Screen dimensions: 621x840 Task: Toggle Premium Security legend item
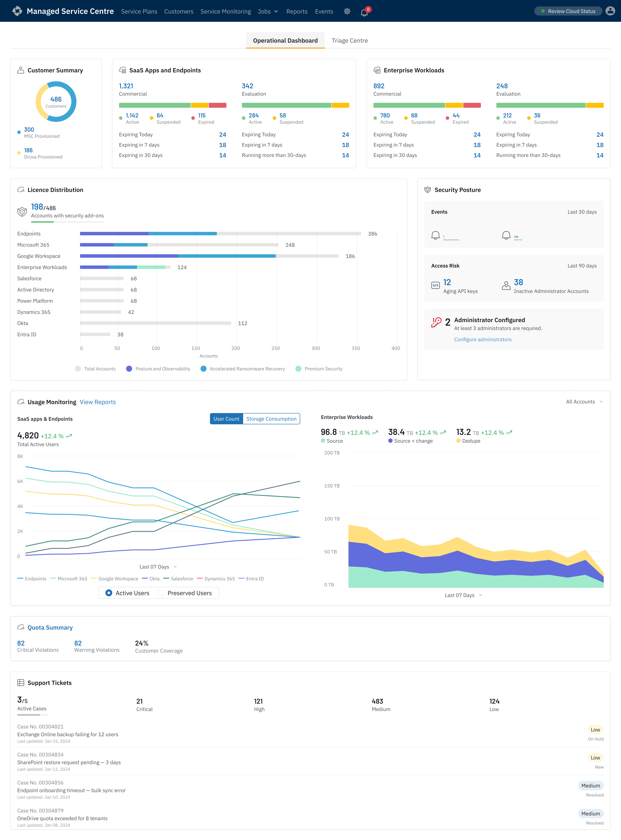point(319,369)
